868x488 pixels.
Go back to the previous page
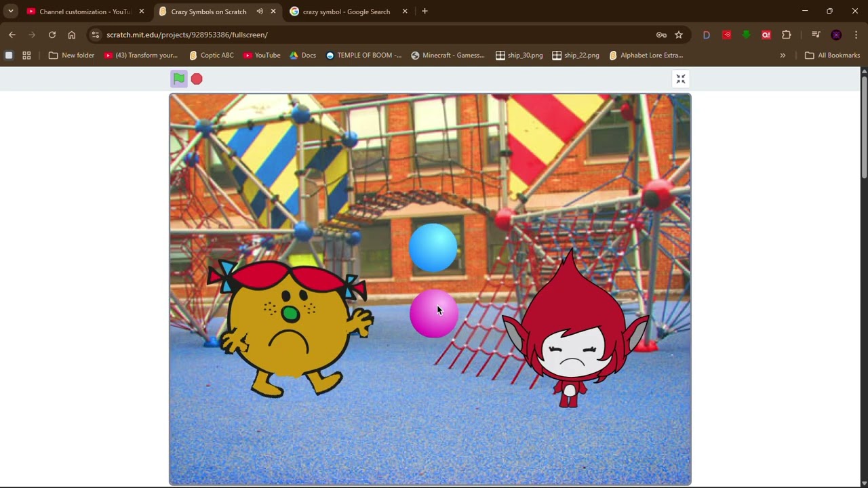tap(12, 35)
